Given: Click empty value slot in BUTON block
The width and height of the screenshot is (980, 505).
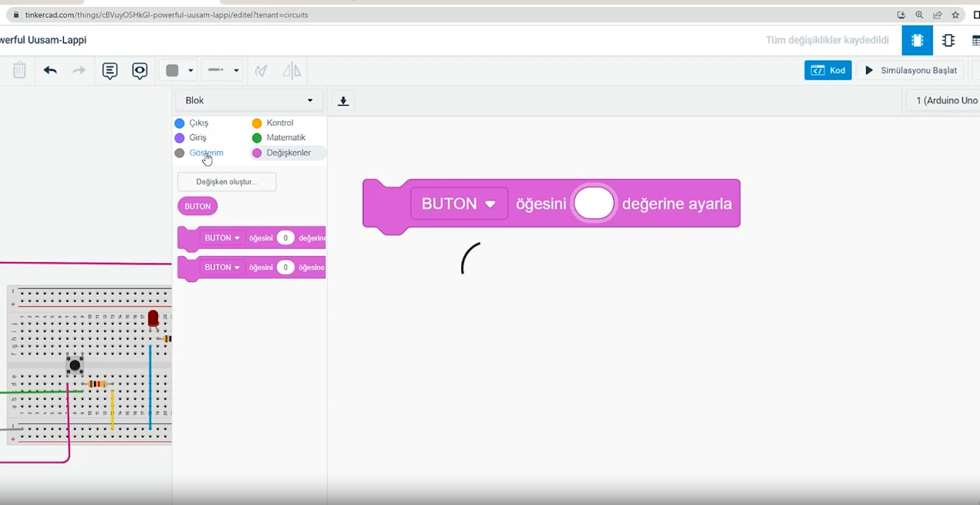Looking at the screenshot, I should coord(594,204).
